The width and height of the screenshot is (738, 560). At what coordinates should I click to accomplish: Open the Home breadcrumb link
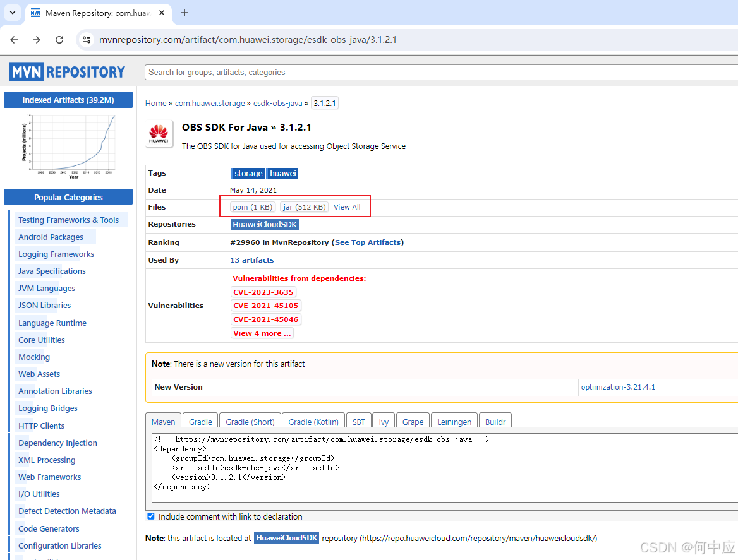156,104
